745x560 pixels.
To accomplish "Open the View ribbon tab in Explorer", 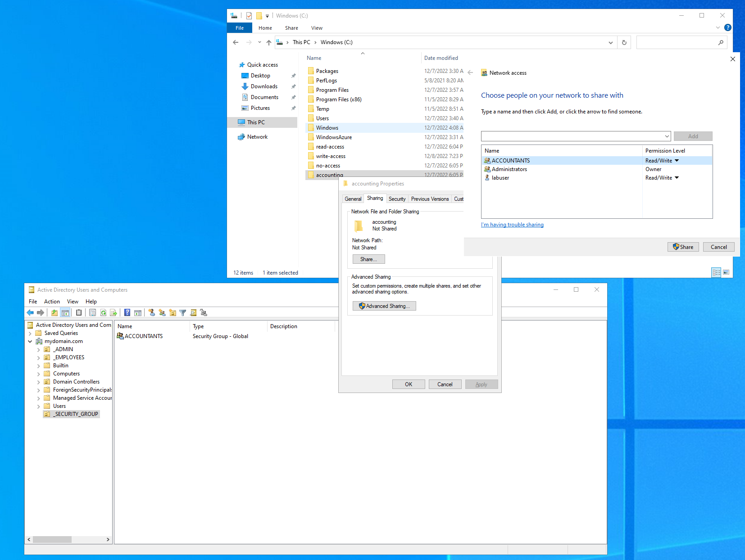I will tap(317, 28).
